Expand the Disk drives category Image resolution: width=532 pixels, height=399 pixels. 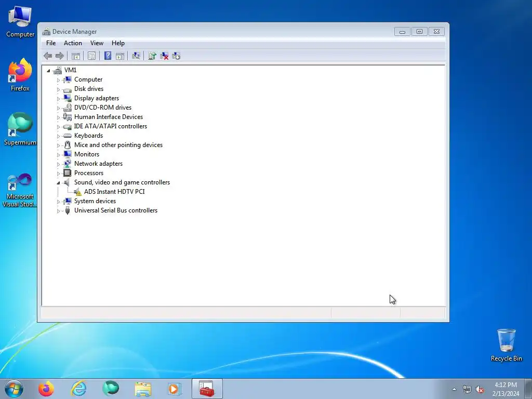[58, 89]
